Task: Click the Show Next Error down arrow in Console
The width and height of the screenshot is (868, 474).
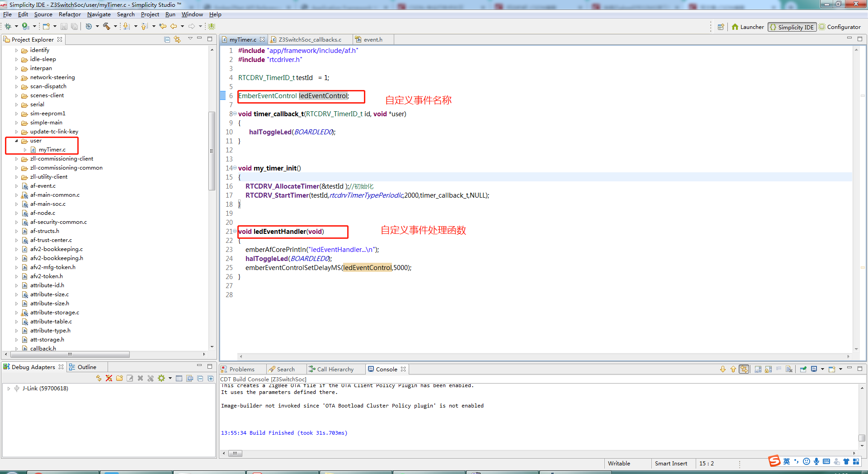Action: [x=723, y=370]
